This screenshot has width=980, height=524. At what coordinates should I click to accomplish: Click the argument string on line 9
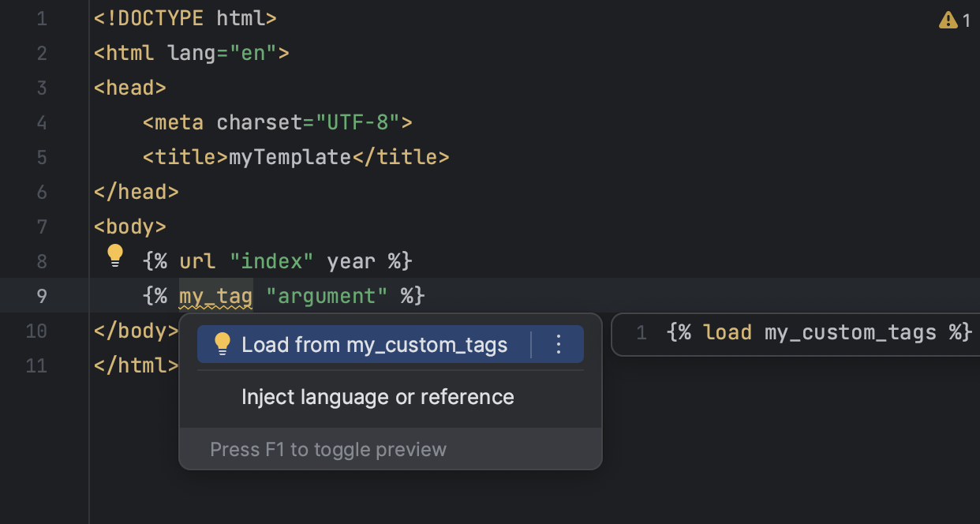coord(326,295)
